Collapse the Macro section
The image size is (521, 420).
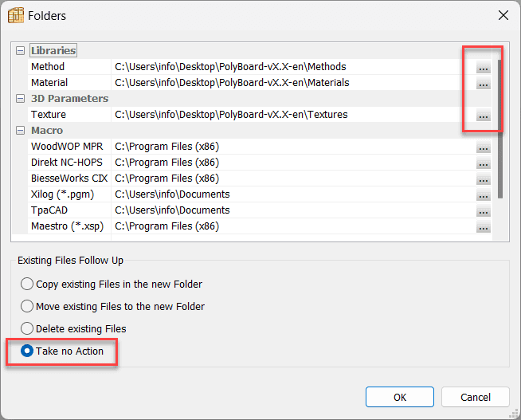coord(20,131)
